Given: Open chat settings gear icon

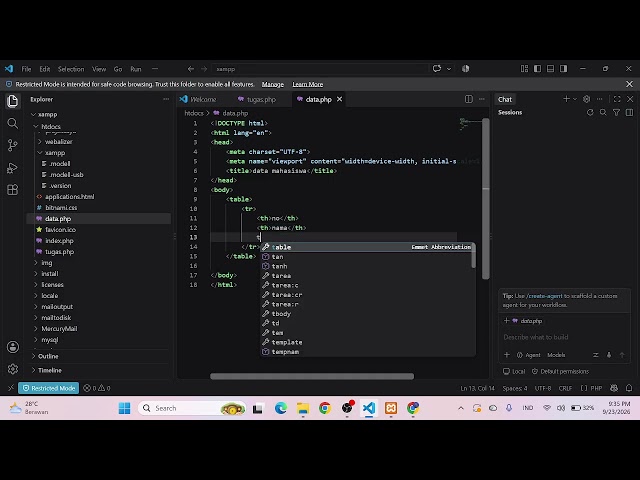Looking at the screenshot, I should point(587,99).
